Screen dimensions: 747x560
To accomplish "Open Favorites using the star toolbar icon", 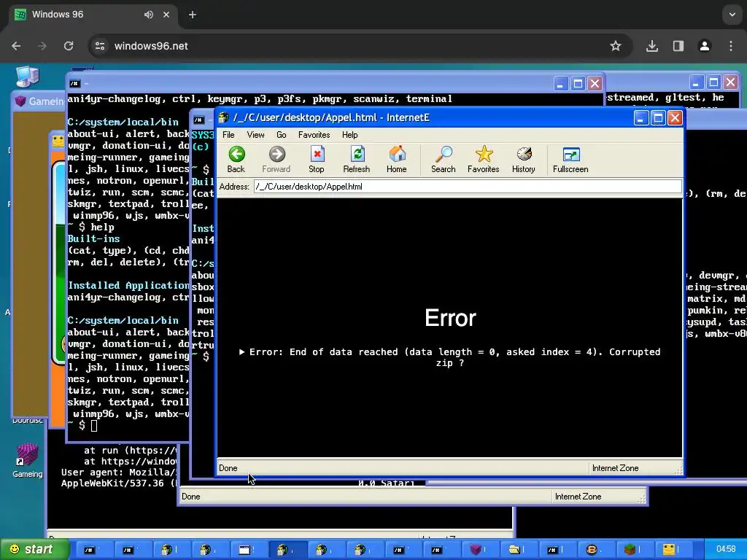I will 484,155.
